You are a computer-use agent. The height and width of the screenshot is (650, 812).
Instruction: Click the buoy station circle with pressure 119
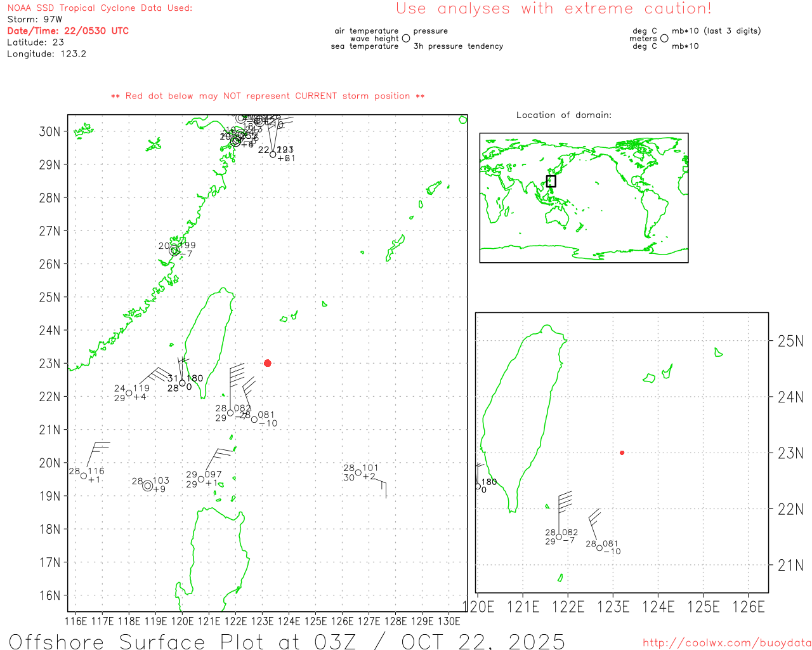click(x=129, y=393)
